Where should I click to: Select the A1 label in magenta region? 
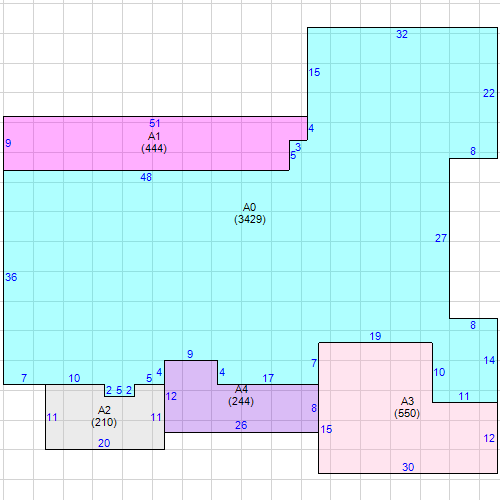pyautogui.click(x=154, y=136)
